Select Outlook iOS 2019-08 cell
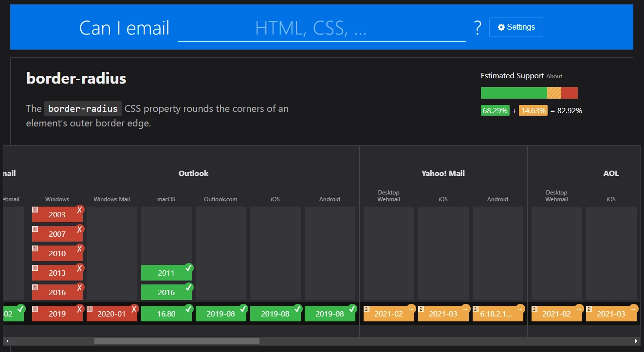The image size is (644, 352). point(276,314)
